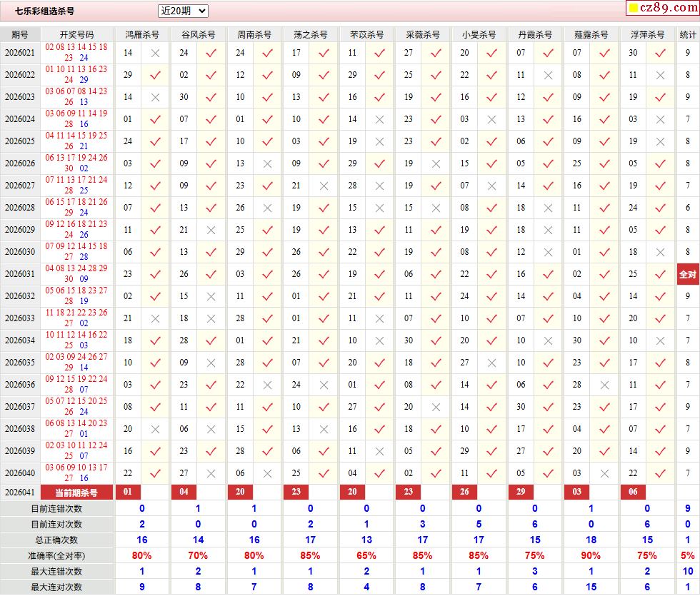Click the cross icon for 周南杀号 in row 2026026
This screenshot has width=700, height=596.
point(267,163)
